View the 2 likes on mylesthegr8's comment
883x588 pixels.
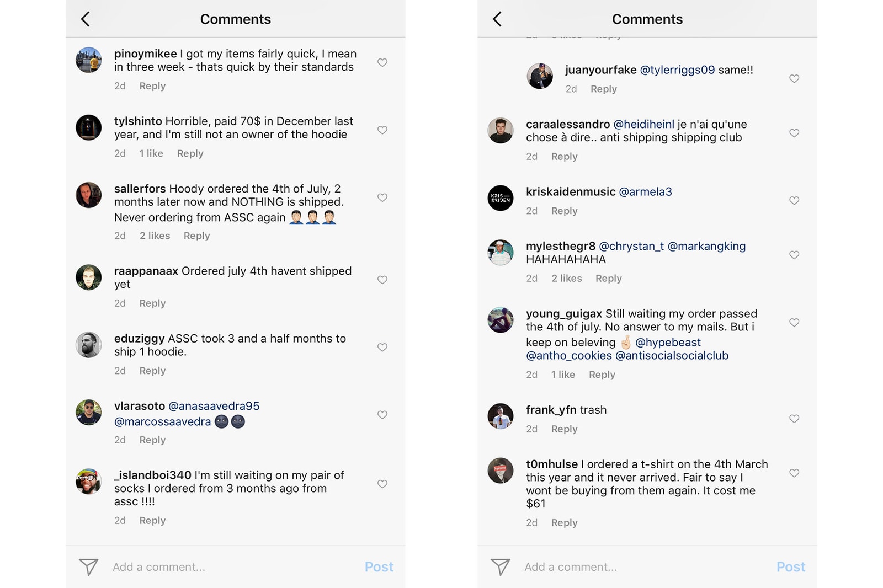pyautogui.click(x=566, y=279)
